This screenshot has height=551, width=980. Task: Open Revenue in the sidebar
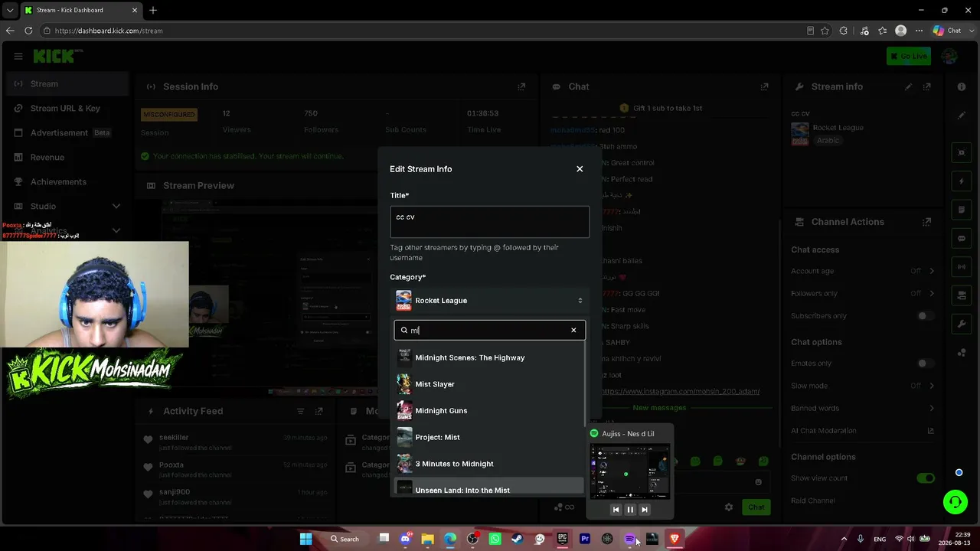pyautogui.click(x=67, y=158)
